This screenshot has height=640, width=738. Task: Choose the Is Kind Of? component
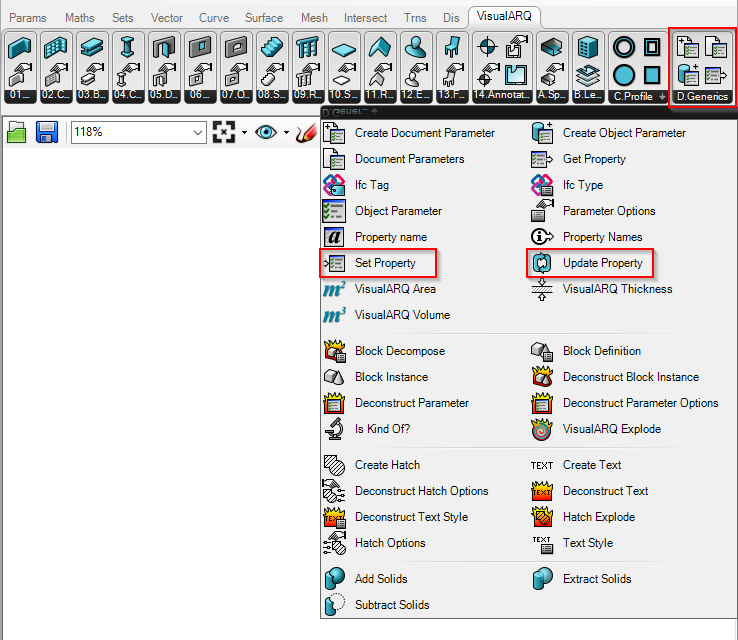coord(367,429)
